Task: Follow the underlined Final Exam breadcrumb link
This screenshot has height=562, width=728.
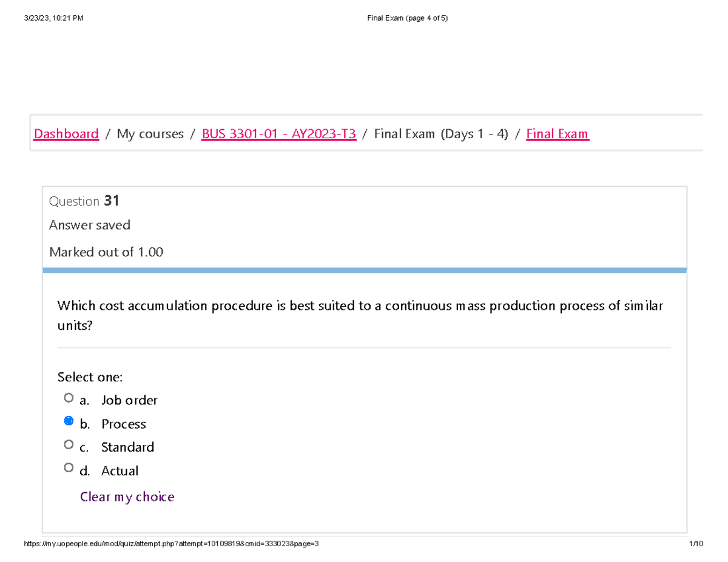Action: pyautogui.click(x=557, y=134)
